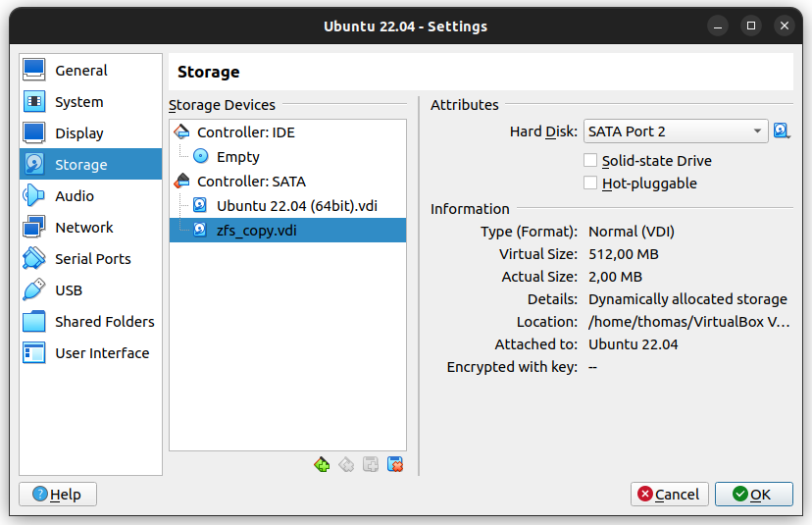Viewport: 812px width, 525px height.
Task: Click the remove attachment icon
Action: 395,464
